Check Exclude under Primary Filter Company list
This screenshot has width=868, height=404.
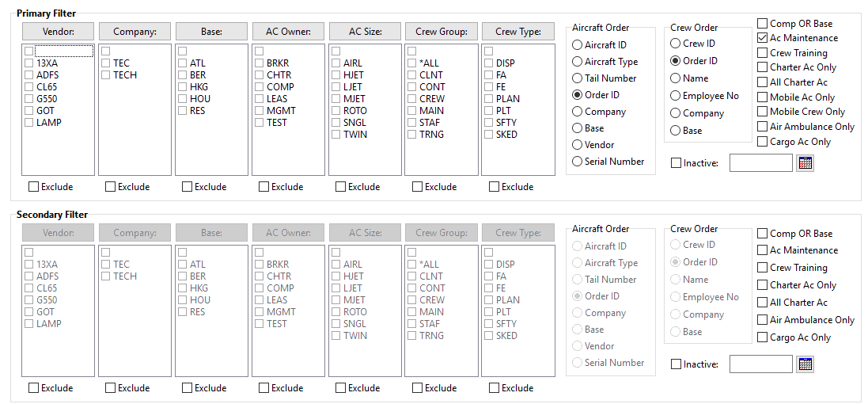(111, 187)
